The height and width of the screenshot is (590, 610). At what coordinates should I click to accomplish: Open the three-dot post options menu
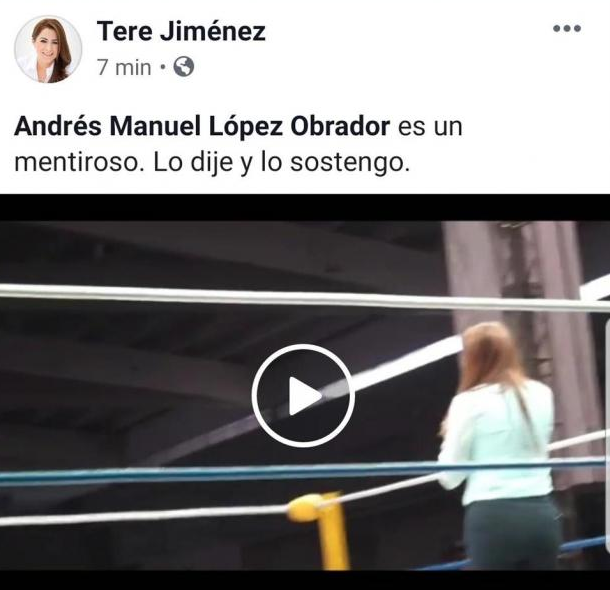click(x=567, y=28)
